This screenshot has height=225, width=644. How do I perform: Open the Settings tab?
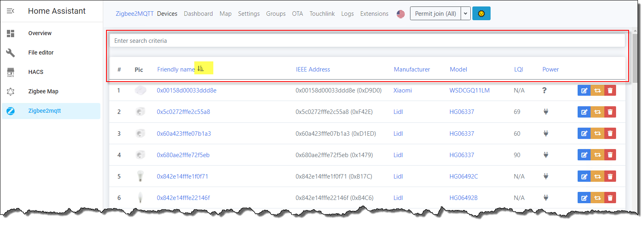point(249,14)
